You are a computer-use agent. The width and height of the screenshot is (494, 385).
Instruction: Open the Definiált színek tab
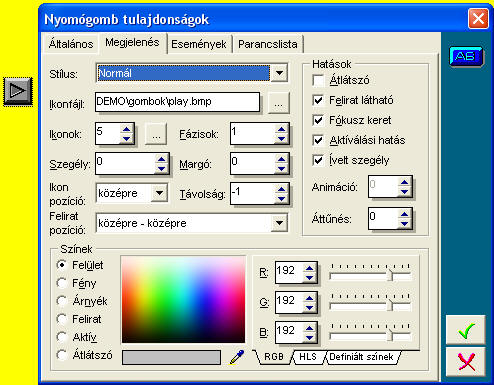[361, 357]
